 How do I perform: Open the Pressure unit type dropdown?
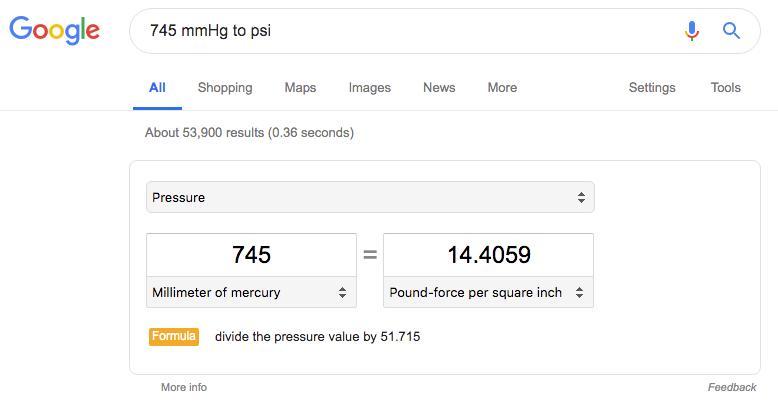(x=370, y=197)
